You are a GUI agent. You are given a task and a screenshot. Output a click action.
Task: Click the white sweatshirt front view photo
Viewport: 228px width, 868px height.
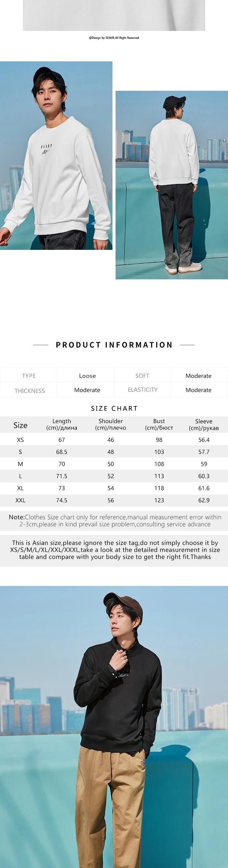56,155
